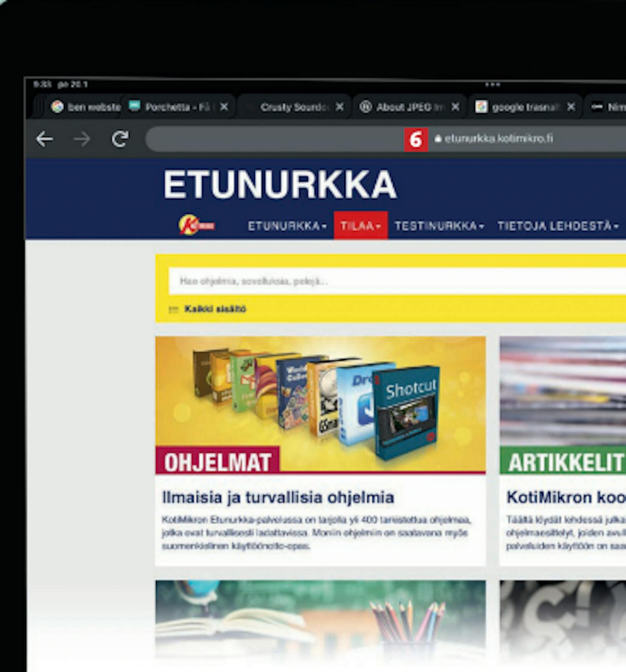Click the books and pencils card image
Viewport: 626px width, 672px height.
[320, 622]
